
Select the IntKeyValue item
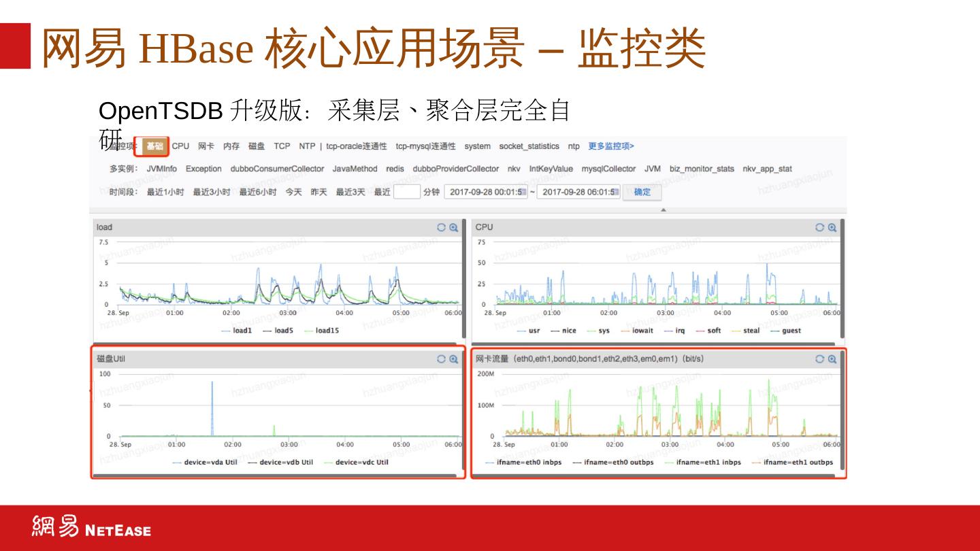click(551, 169)
